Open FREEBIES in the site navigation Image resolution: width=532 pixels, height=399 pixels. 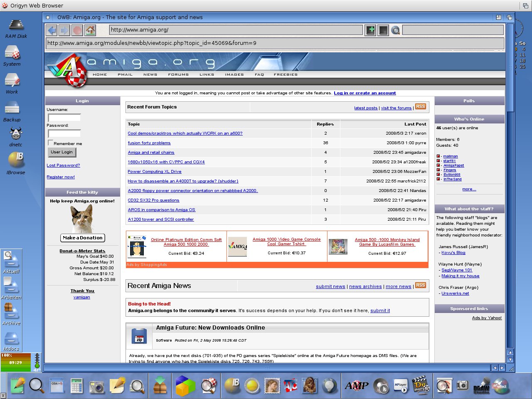[x=286, y=75]
